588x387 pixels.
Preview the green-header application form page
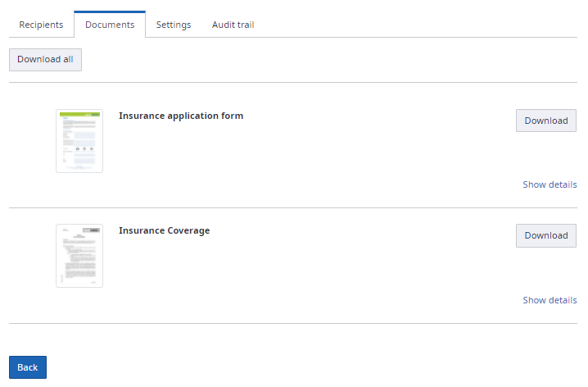[79, 141]
